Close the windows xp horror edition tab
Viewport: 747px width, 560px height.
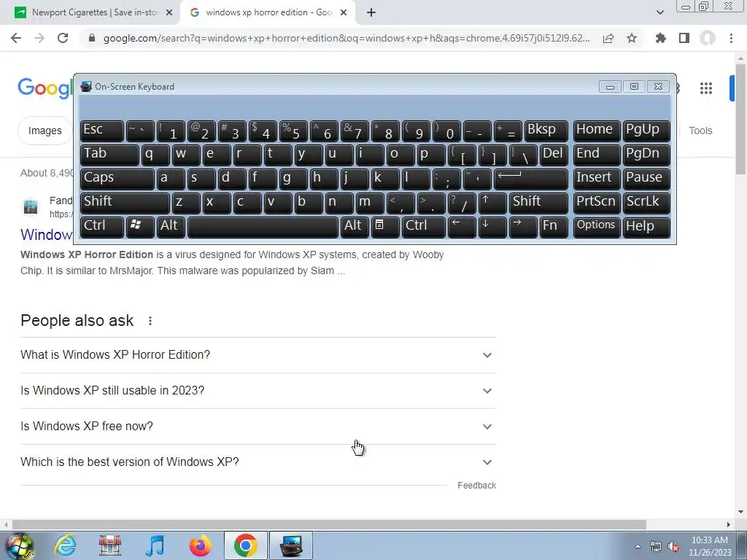344,13
